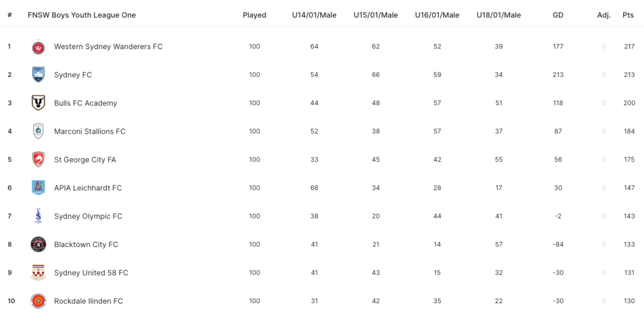The height and width of the screenshot is (312, 644).
Task: Open the Blacktown City FC badge
Action: (38, 245)
